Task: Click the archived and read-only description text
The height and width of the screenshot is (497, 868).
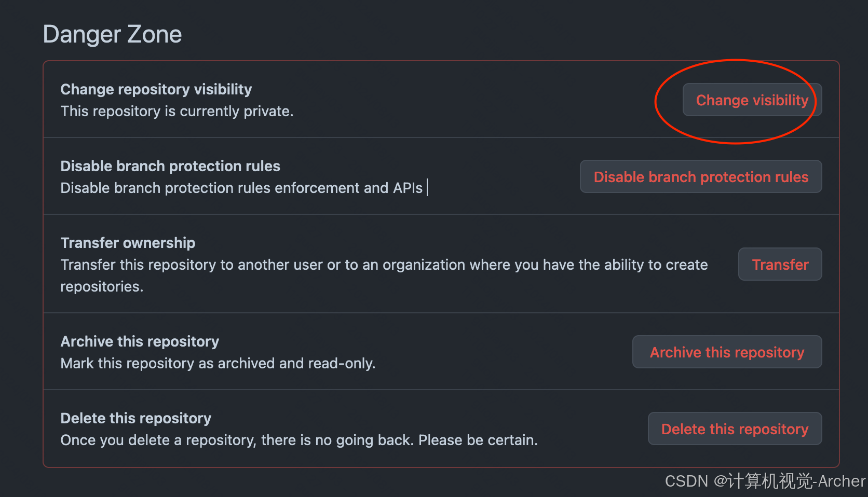Action: [x=218, y=363]
